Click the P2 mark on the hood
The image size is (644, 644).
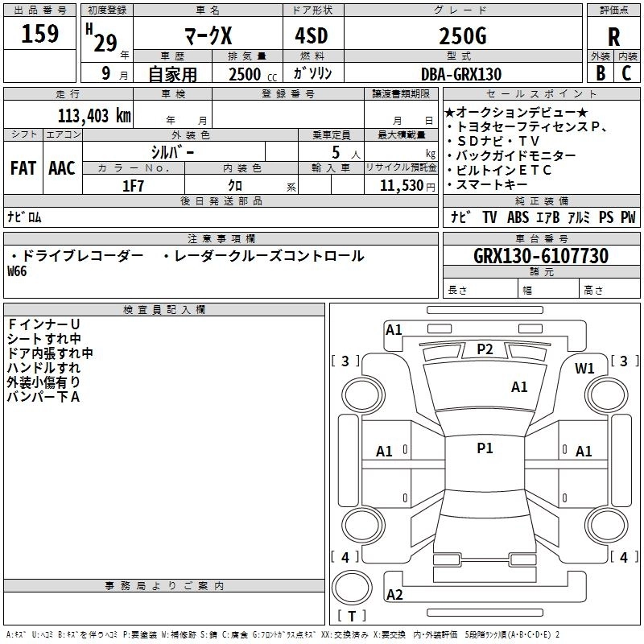click(x=485, y=349)
